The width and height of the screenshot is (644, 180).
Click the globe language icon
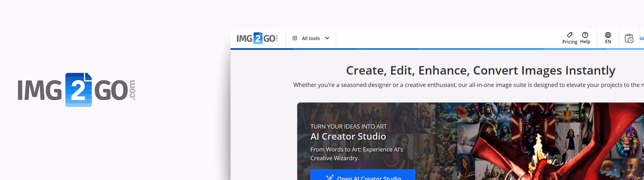pos(608,35)
